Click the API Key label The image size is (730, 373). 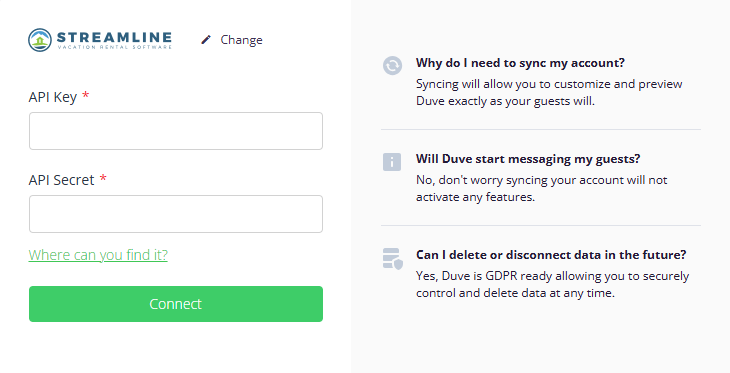pos(53,97)
